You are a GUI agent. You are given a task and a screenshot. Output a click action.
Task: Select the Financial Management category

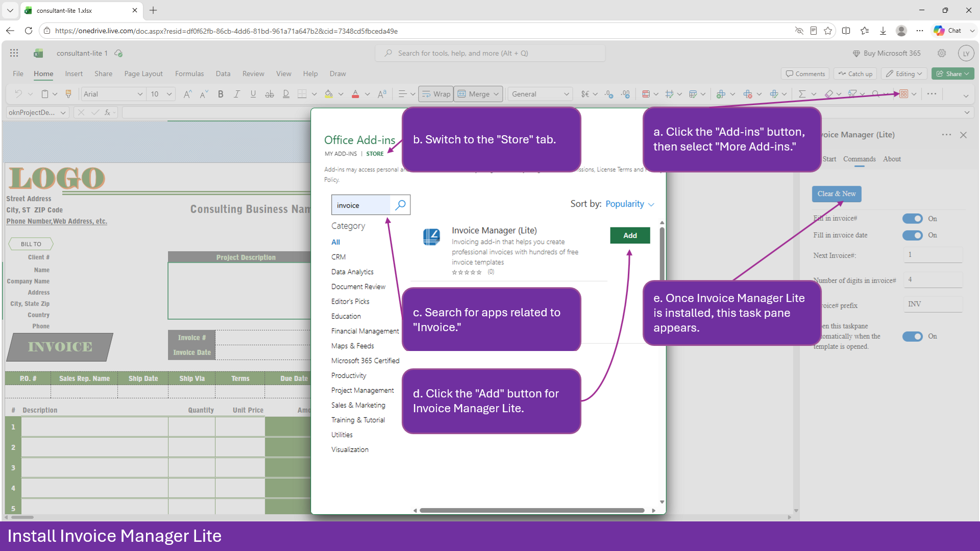tap(365, 331)
